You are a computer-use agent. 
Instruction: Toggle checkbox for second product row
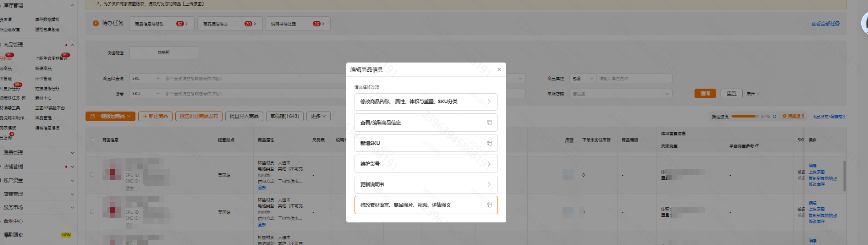click(92, 211)
